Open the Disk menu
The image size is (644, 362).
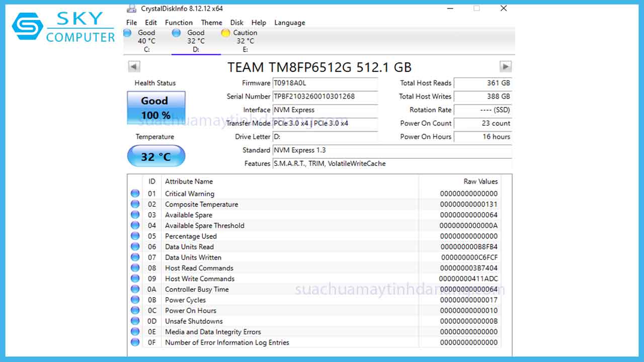point(237,23)
